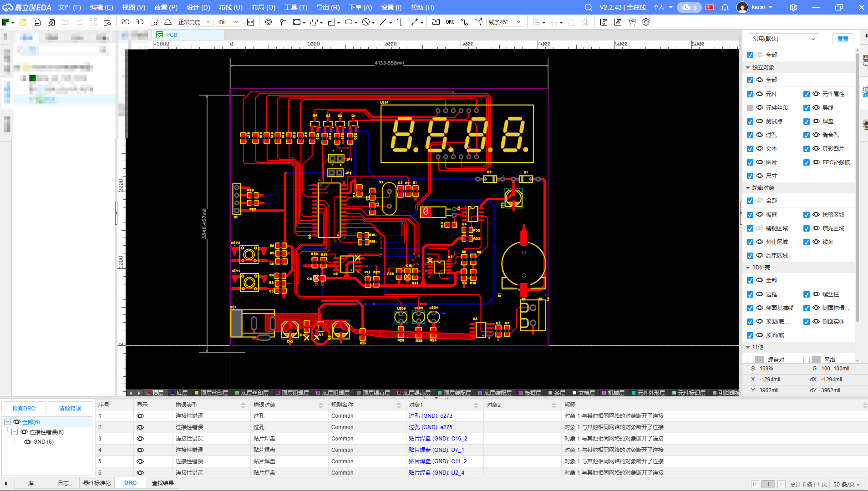Open the mil unit dropdown

[228, 22]
